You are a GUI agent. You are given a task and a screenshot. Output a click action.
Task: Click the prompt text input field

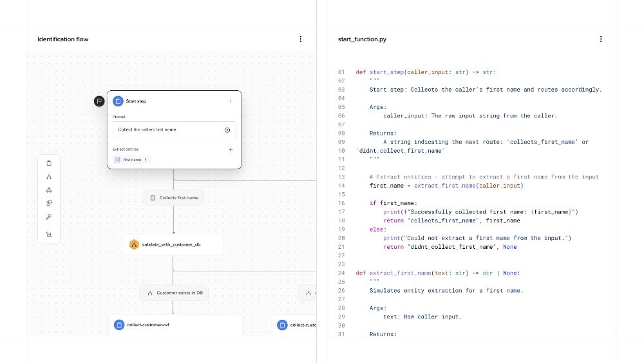(167, 130)
